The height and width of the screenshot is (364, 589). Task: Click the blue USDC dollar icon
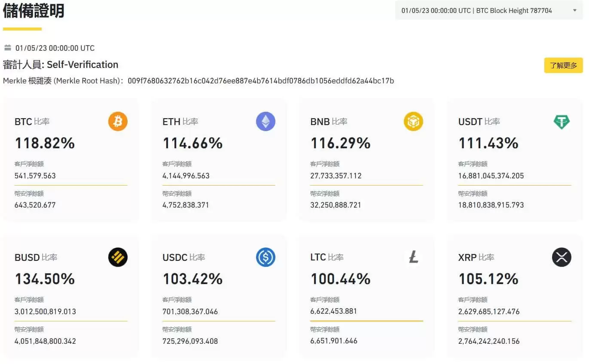point(266,257)
